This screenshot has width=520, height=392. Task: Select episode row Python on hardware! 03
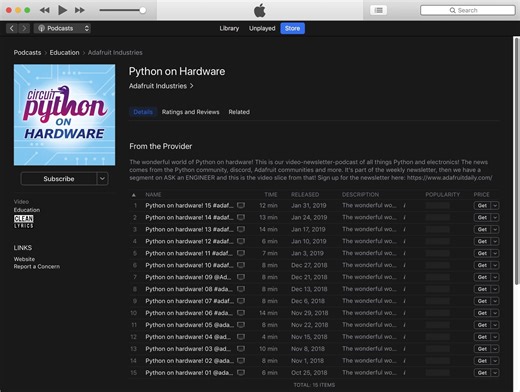314,349
